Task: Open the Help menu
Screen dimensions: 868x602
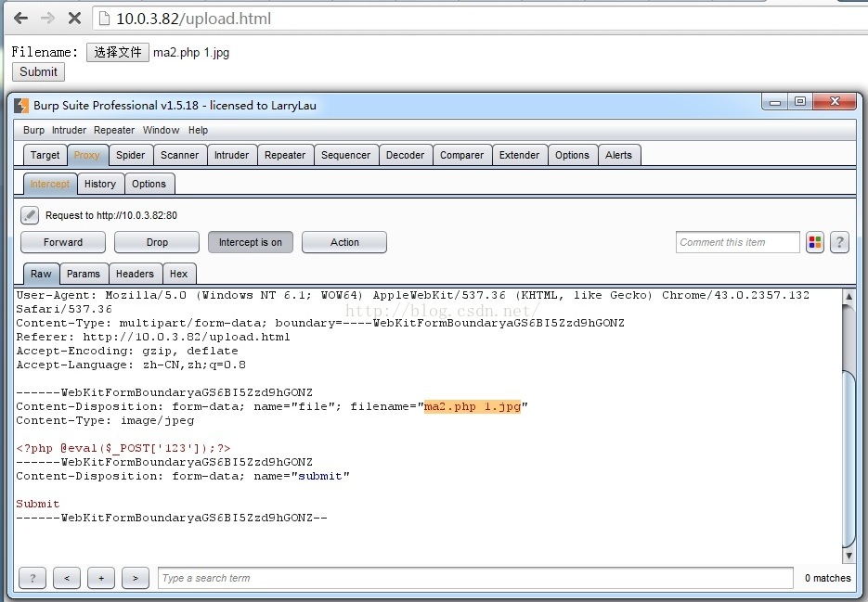Action: tap(198, 130)
